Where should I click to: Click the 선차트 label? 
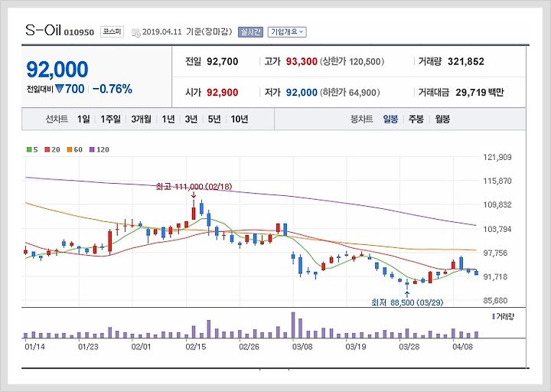coord(57,119)
